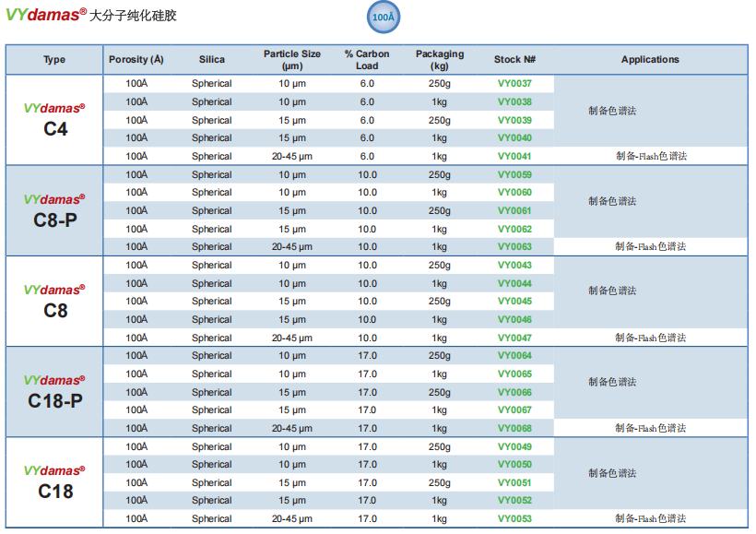Open stock number VY0041
This screenshot has width=756, height=534.
click(514, 156)
